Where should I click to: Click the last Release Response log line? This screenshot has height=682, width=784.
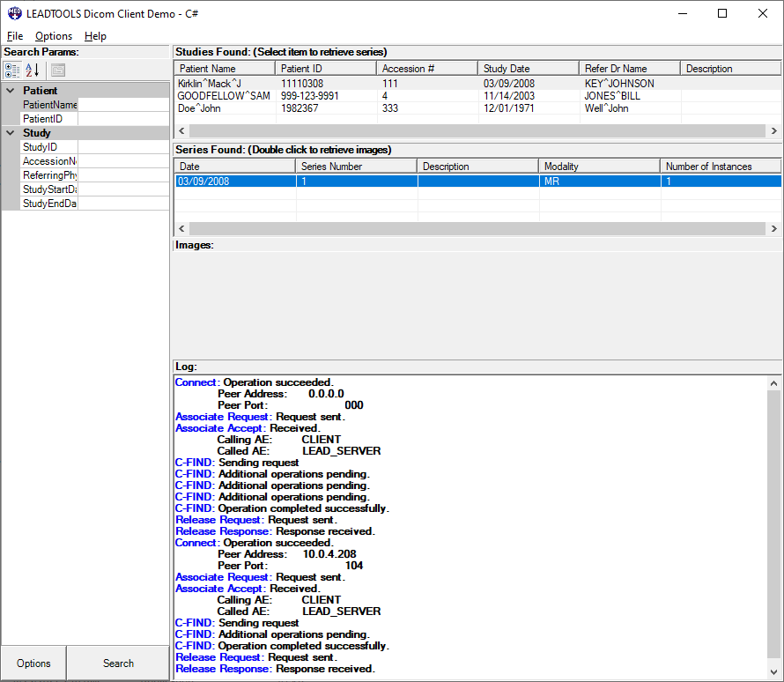pyautogui.click(x=275, y=669)
